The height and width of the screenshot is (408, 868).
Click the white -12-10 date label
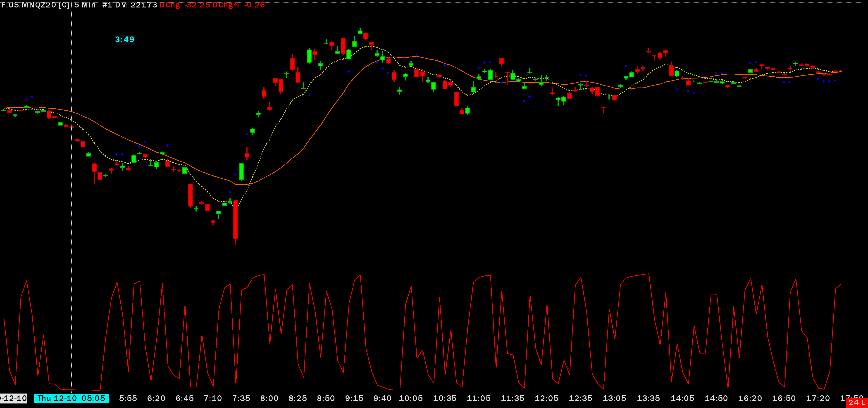(x=14, y=398)
